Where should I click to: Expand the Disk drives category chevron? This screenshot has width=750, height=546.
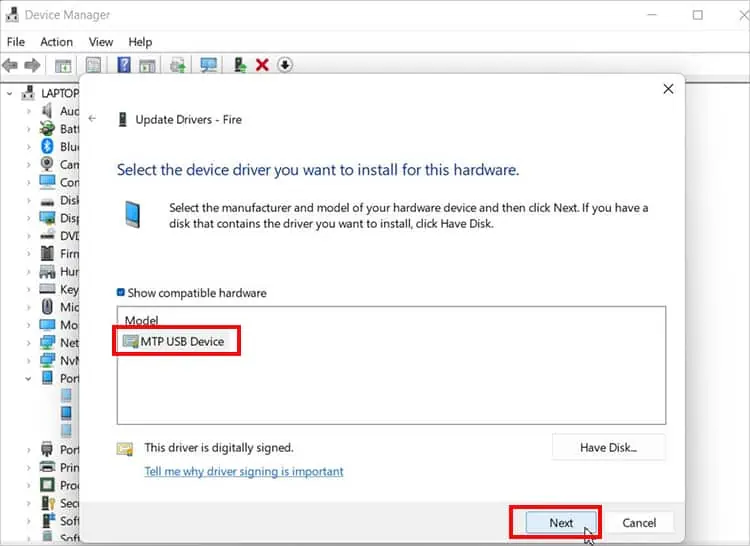[x=28, y=200]
